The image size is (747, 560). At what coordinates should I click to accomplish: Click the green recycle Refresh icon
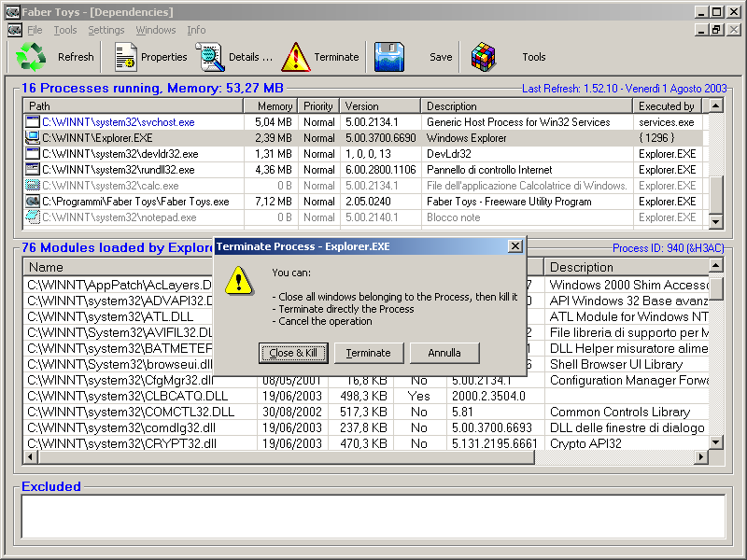[31, 57]
